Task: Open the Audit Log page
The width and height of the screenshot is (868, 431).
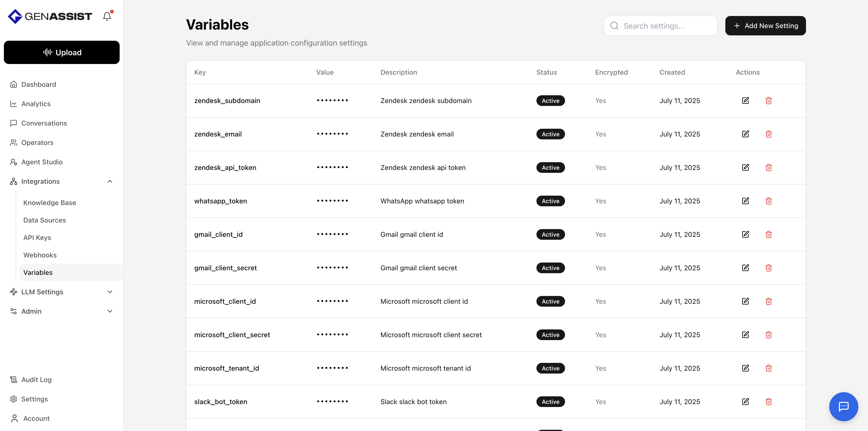Action: pos(36,380)
